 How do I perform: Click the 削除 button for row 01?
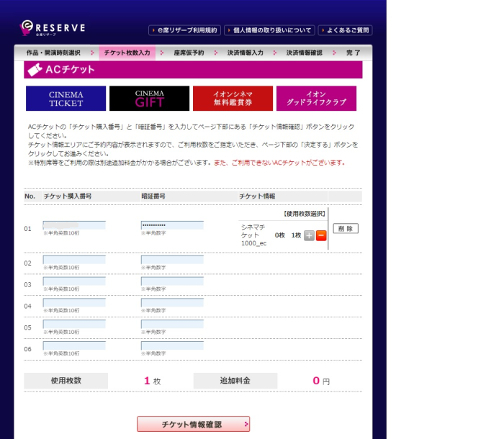[x=346, y=229]
